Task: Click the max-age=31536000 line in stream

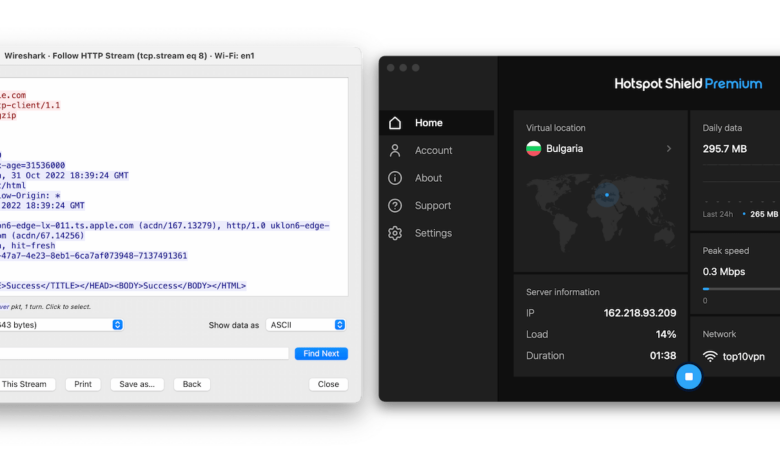Action: tap(32, 165)
